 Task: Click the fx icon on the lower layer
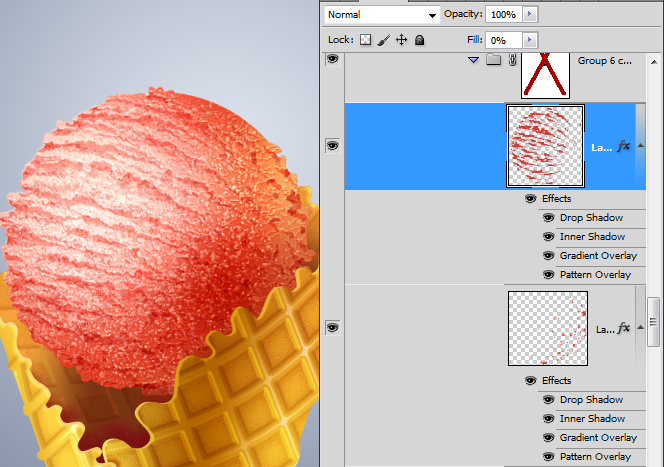pyautogui.click(x=624, y=328)
